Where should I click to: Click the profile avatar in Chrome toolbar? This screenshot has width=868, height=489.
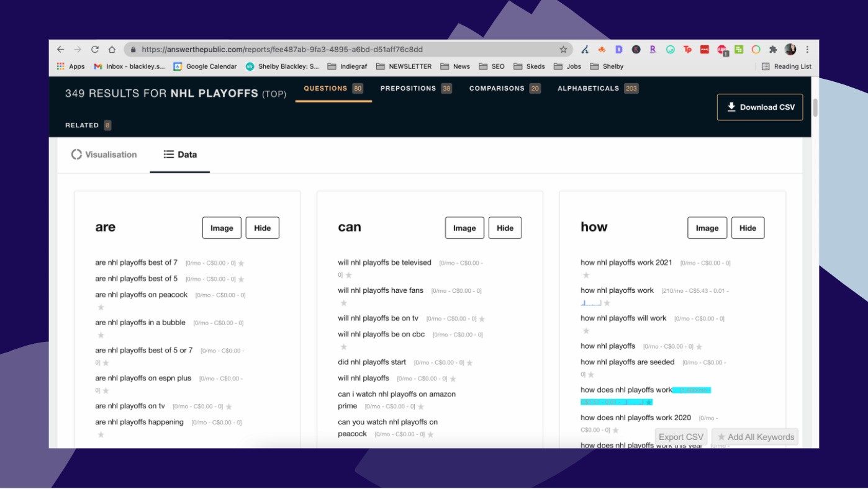(x=790, y=50)
